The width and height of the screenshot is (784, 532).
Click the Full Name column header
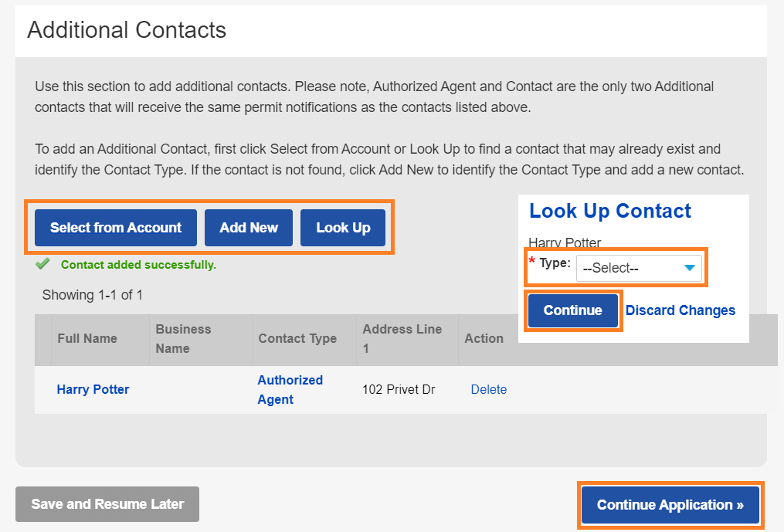coord(87,339)
